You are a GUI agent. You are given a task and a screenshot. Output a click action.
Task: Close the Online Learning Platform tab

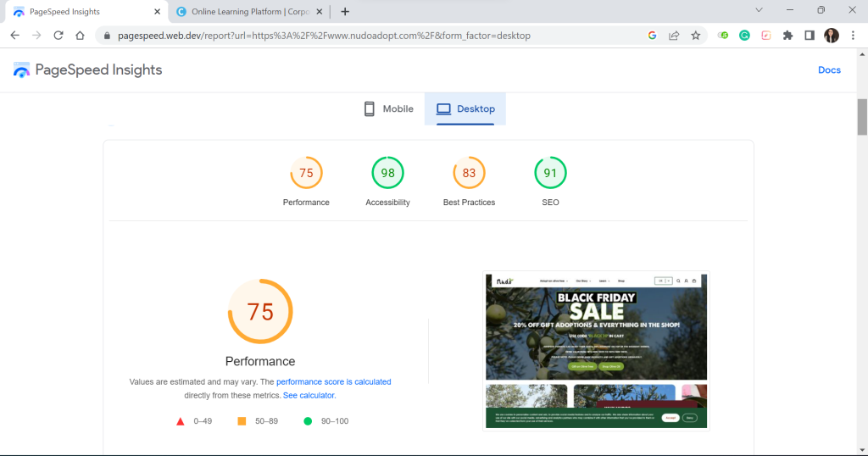pyautogui.click(x=319, y=12)
